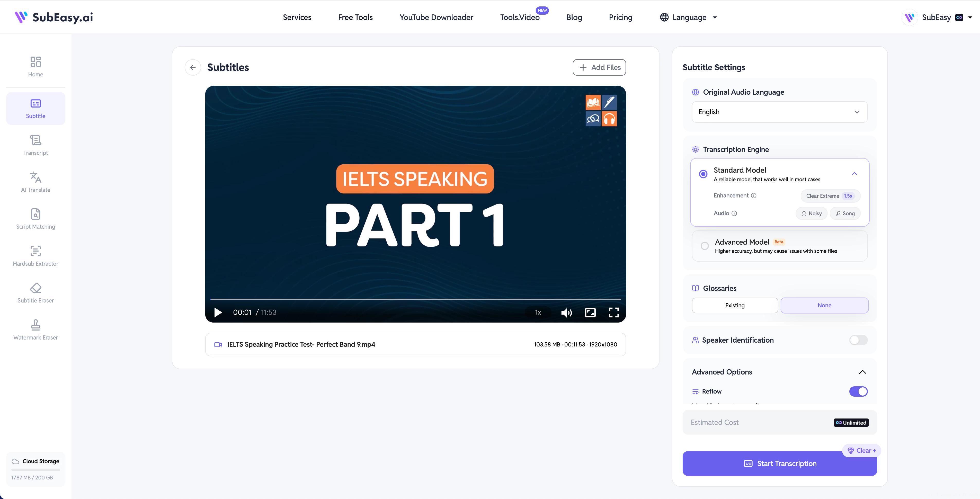Mute the video with the speaker icon
The width and height of the screenshot is (980, 499).
pyautogui.click(x=566, y=313)
